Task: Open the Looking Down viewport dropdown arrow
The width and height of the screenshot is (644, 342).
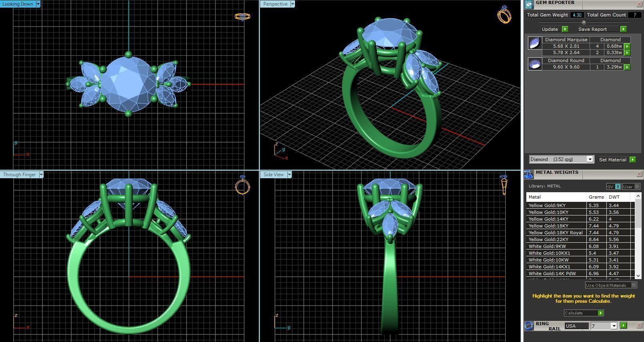Action: tap(38, 4)
